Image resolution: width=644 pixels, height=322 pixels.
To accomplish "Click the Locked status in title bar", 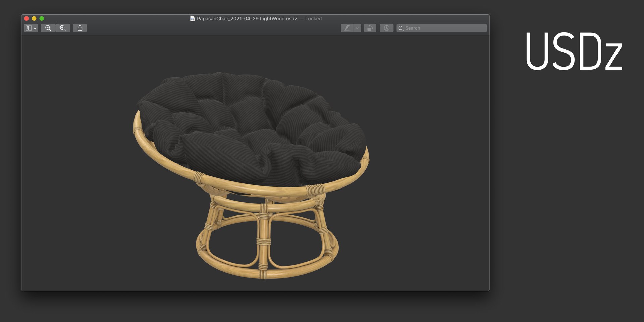I will [313, 19].
